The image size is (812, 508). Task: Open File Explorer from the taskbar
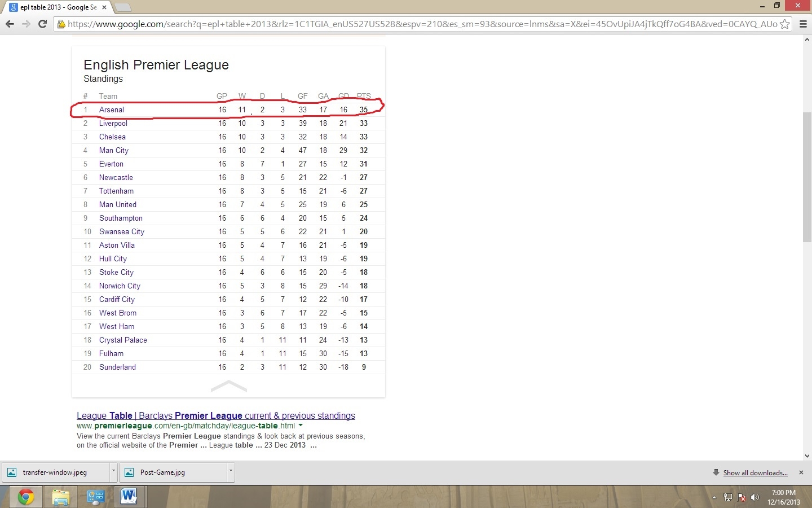pos(60,497)
